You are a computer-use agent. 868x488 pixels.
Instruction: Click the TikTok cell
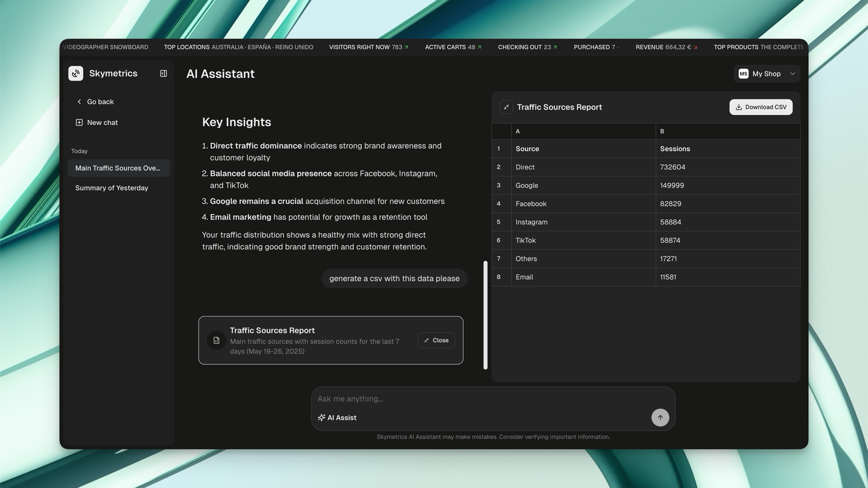coord(583,240)
